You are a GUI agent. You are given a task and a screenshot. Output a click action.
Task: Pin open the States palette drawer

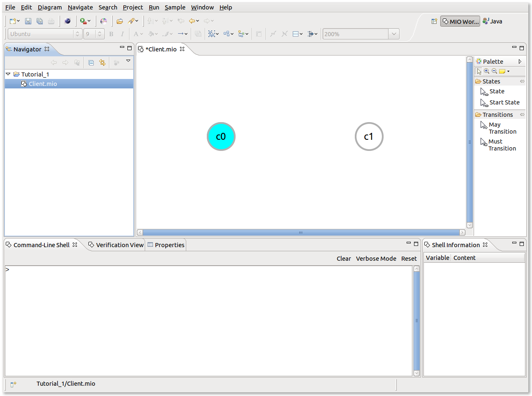pyautogui.click(x=522, y=81)
